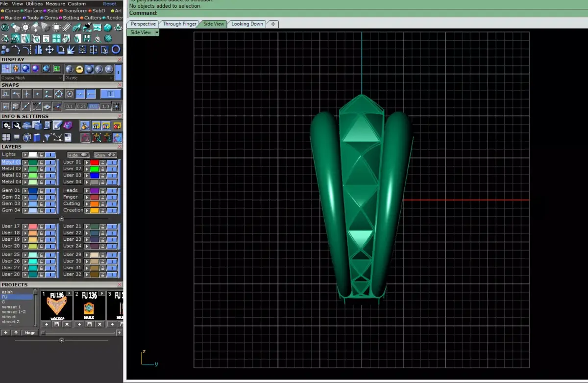Click the four-arrow Move tool icon

click(x=49, y=50)
